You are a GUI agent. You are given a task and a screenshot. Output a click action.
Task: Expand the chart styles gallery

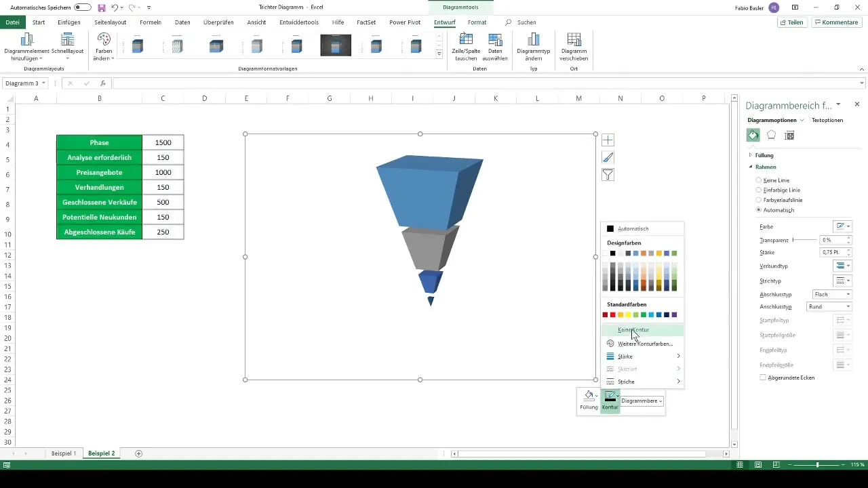pyautogui.click(x=439, y=54)
